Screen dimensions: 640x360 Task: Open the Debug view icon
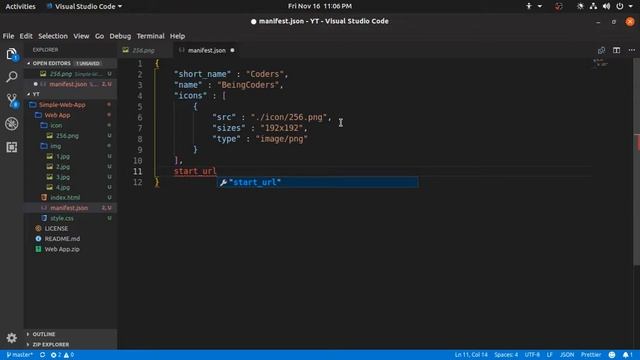11,124
